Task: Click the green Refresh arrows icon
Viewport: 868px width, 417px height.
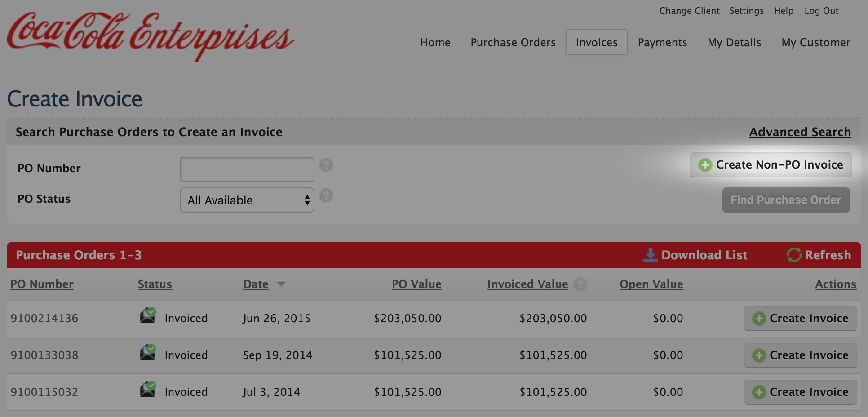Action: pyautogui.click(x=794, y=255)
